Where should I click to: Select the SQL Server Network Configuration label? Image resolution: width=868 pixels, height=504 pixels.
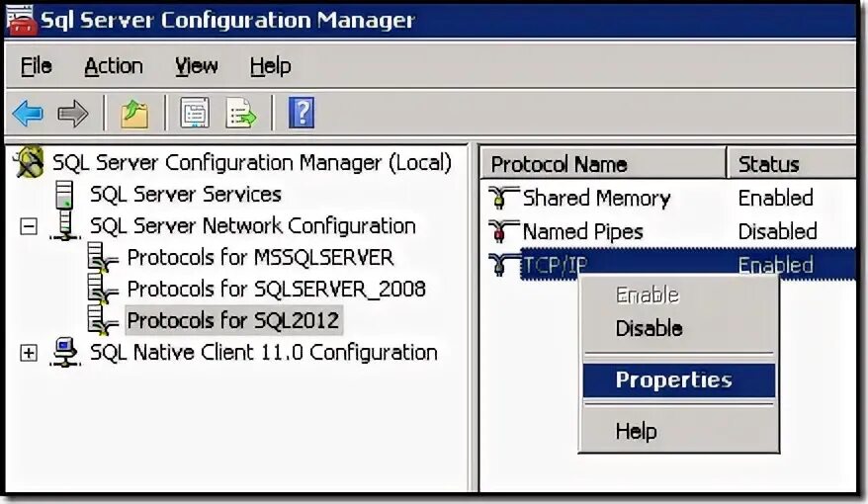click(x=253, y=225)
